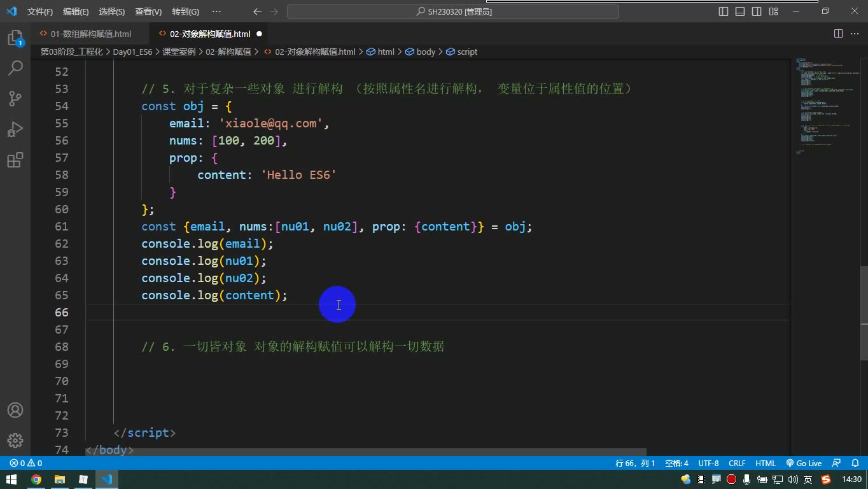868x489 pixels.
Task: Open the Accounts menu icon
Action: [x=15, y=410]
